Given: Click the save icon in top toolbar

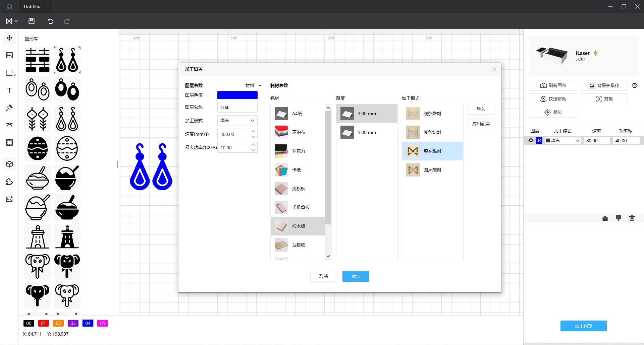Looking at the screenshot, I should pos(32,21).
